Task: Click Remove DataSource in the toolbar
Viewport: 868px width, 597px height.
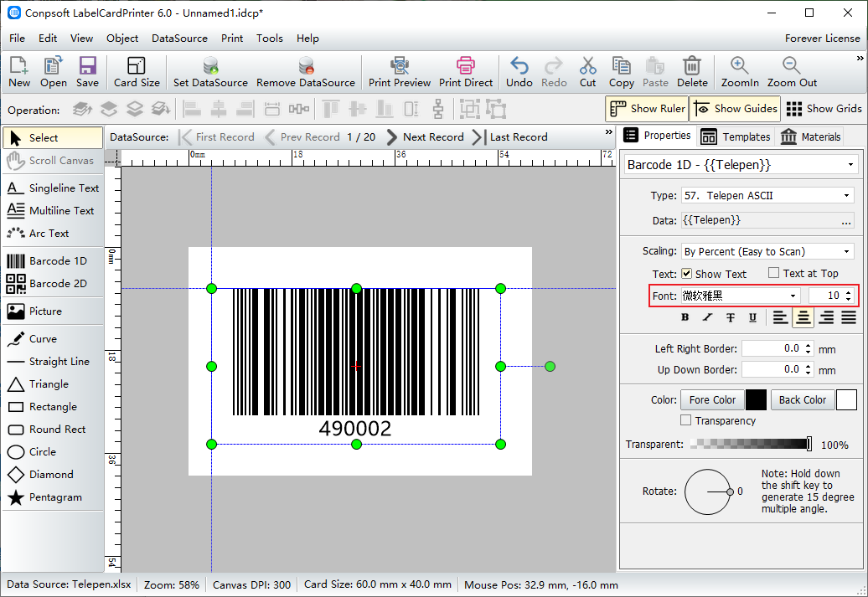Action: 306,72
